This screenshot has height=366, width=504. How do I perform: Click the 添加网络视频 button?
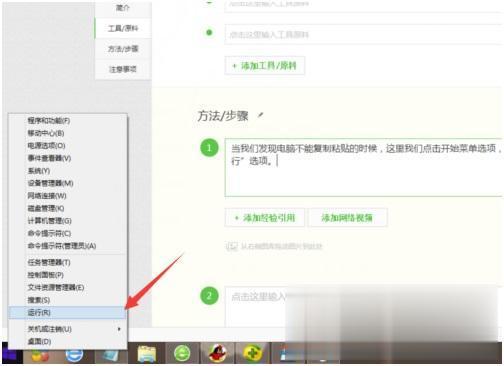[x=348, y=218]
